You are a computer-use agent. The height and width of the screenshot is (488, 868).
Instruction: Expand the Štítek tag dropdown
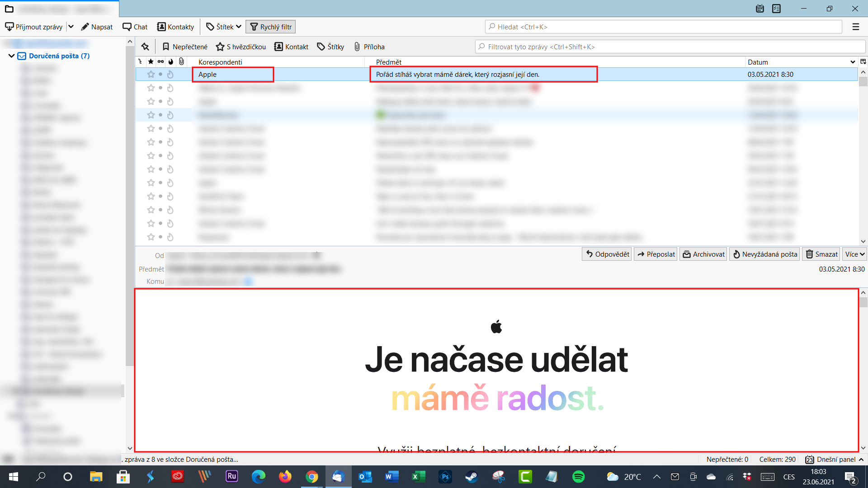223,27
